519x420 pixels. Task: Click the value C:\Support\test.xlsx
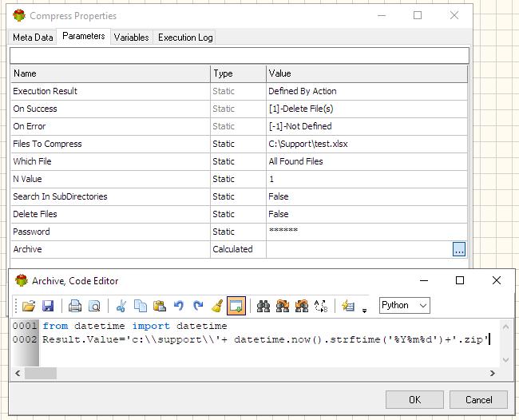[308, 144]
